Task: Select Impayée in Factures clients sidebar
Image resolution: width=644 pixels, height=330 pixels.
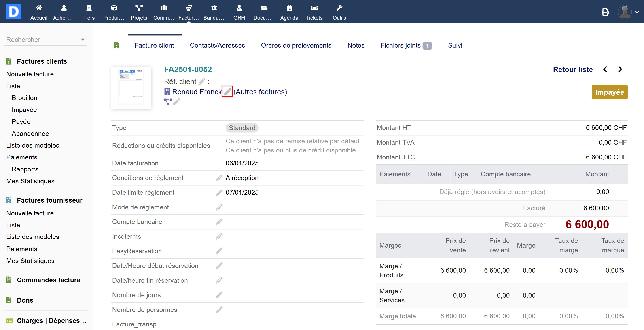Action: click(24, 110)
